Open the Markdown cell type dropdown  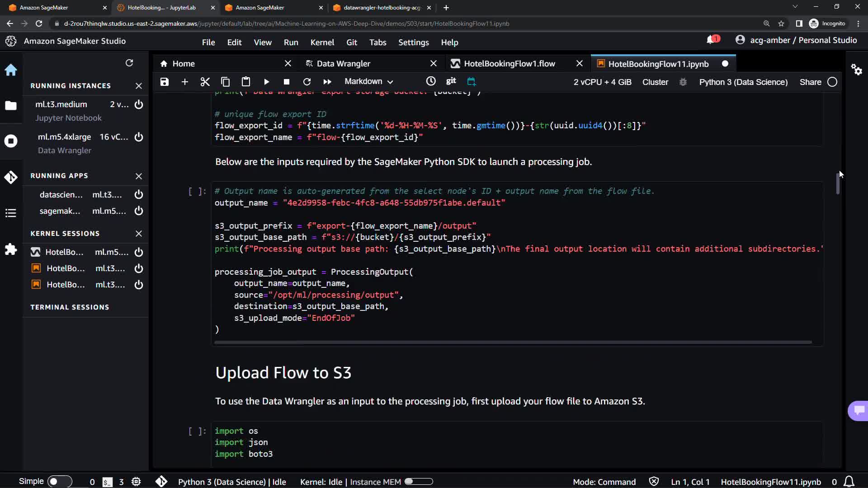pyautogui.click(x=368, y=81)
